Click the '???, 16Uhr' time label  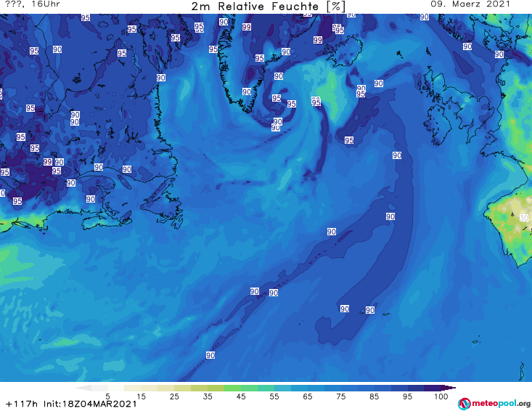tap(33, 4)
